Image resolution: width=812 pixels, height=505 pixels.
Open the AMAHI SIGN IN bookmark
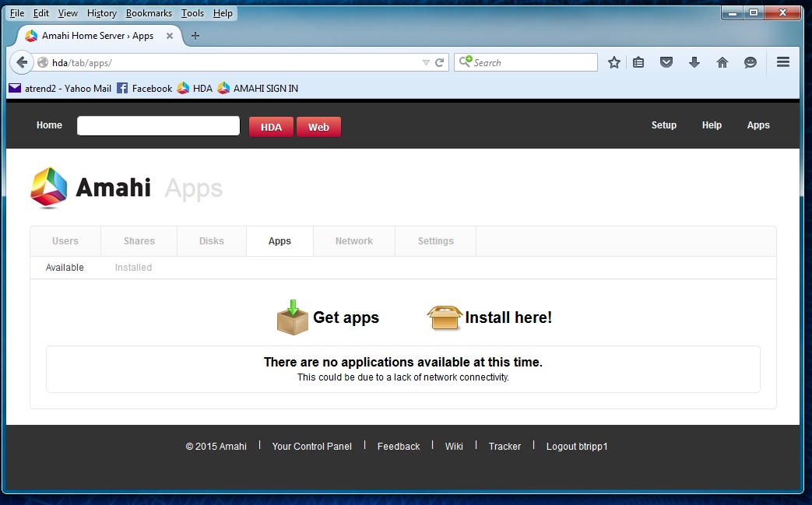pos(258,89)
